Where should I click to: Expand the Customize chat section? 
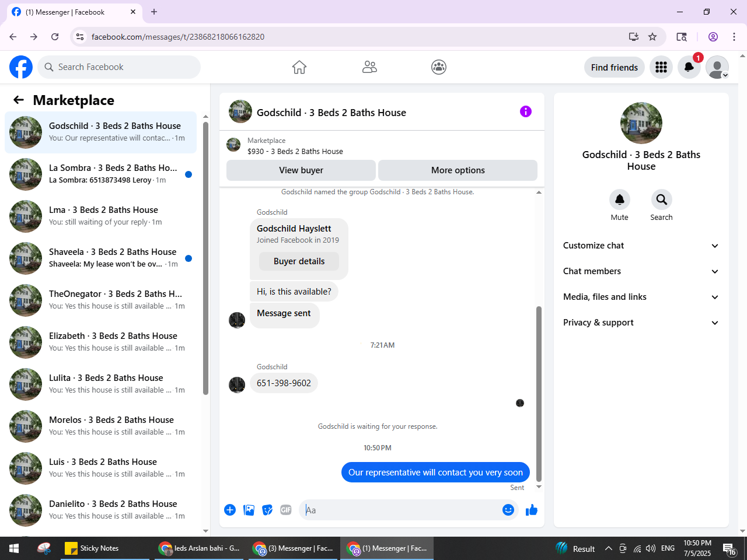(641, 246)
